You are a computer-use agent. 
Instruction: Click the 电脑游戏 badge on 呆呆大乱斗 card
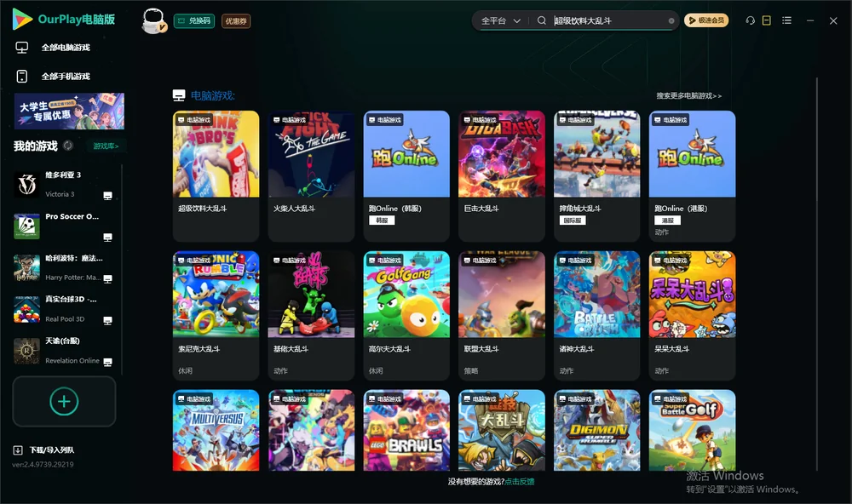(670, 261)
